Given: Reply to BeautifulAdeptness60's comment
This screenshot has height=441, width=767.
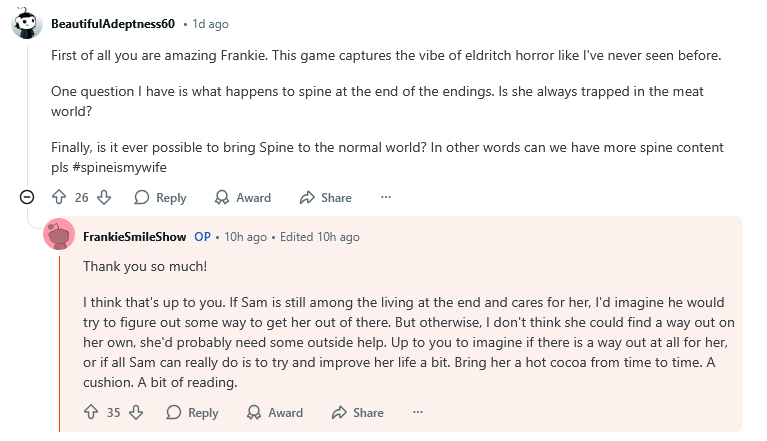Looking at the screenshot, I should (160, 198).
